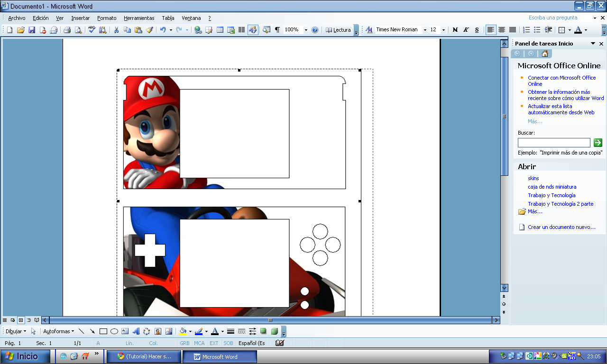The image size is (607, 364).
Task: Select the Arrow drawing tool
Action: click(x=92, y=331)
